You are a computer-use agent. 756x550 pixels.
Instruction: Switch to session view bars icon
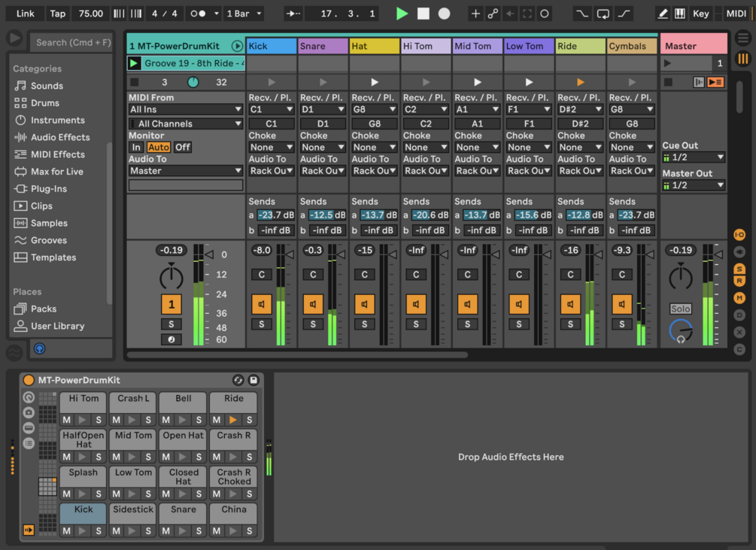743,59
